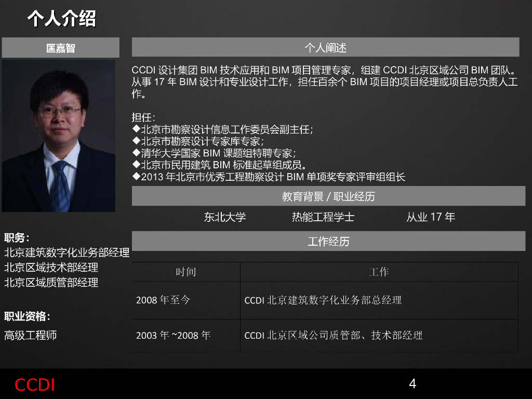Click the text 高级工程师
Screen dimensions: 532x399
point(30,335)
